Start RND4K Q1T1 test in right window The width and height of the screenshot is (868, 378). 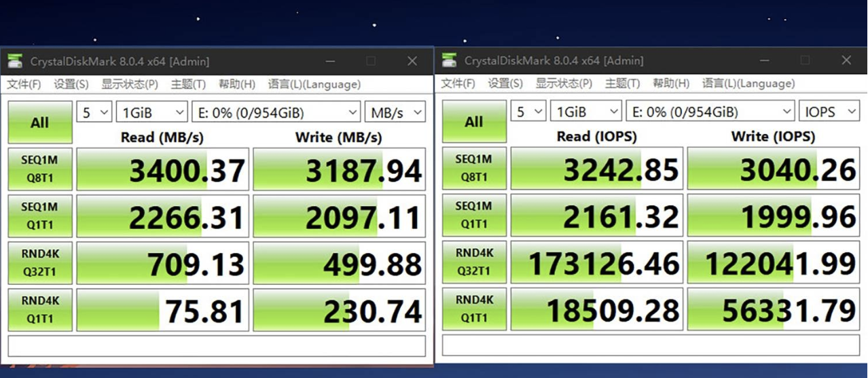[x=474, y=309]
